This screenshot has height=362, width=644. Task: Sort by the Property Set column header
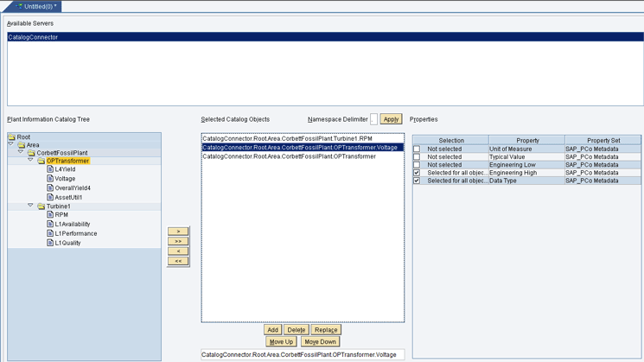click(x=603, y=140)
